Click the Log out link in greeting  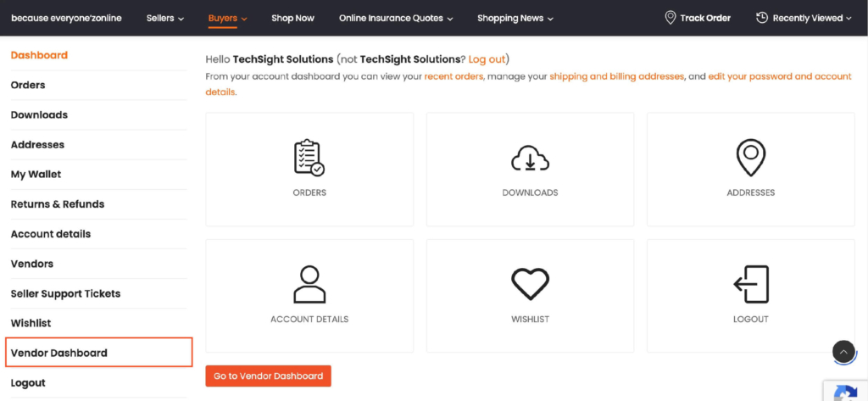click(487, 58)
